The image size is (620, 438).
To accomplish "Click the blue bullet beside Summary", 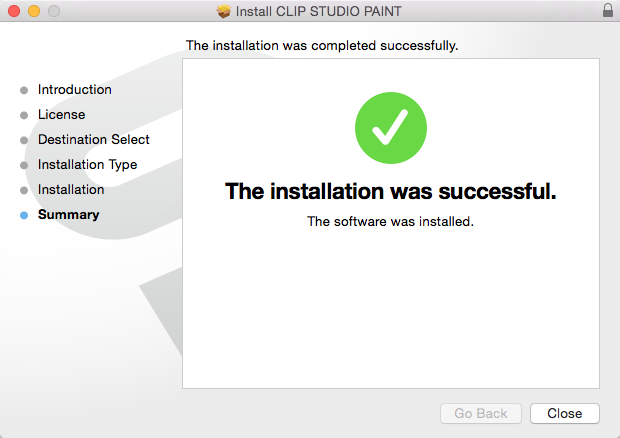I will (24, 215).
